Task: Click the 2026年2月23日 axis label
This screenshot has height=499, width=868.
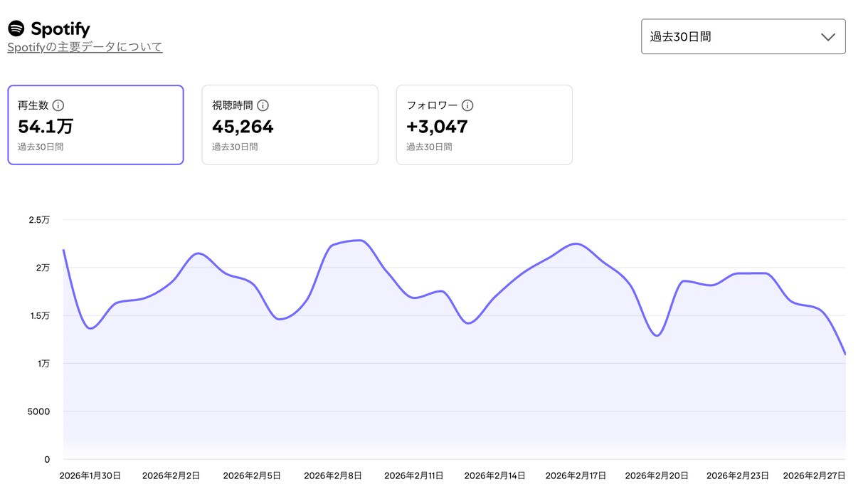Action: click(x=738, y=476)
